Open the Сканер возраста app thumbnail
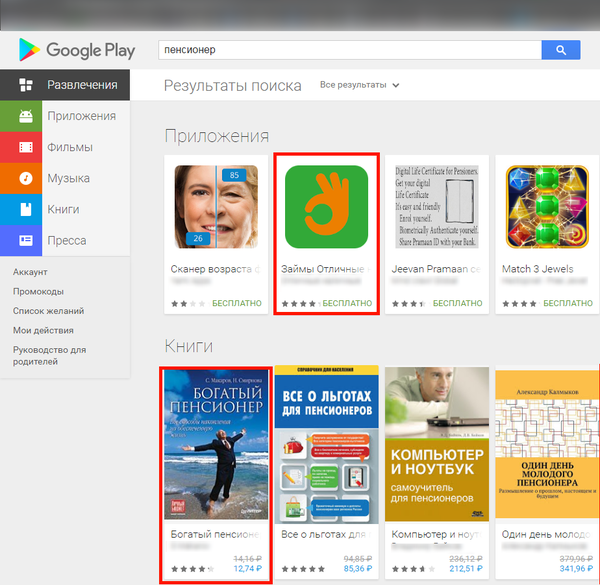 (217, 207)
